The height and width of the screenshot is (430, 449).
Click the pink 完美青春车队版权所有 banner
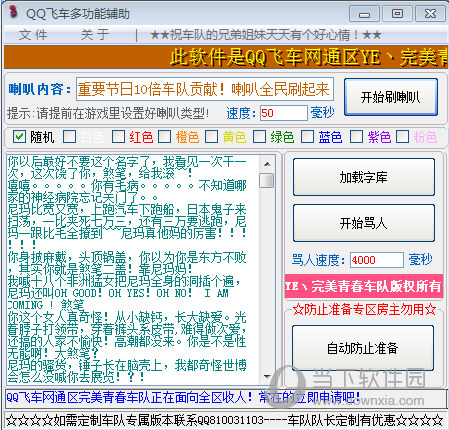[364, 286]
